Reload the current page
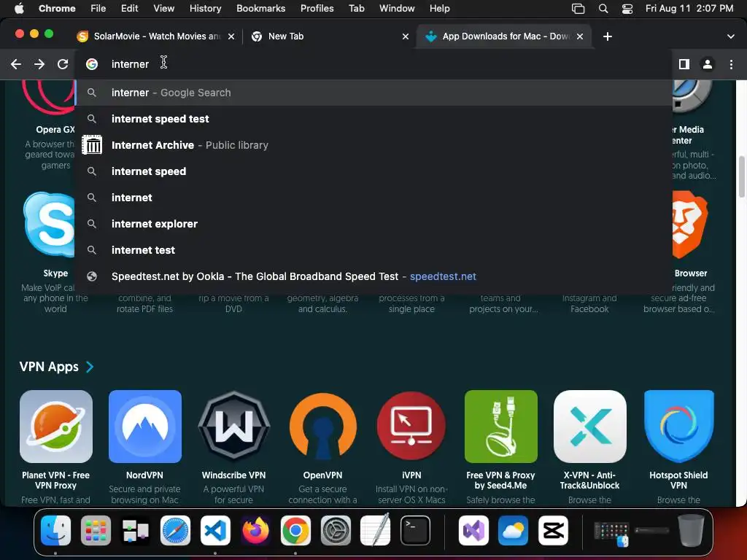747x560 pixels. click(63, 64)
